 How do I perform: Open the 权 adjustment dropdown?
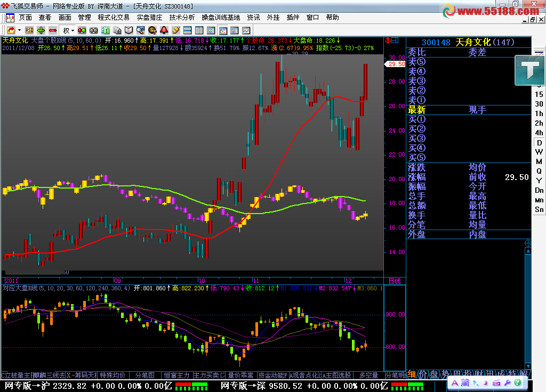pyautogui.click(x=69, y=30)
